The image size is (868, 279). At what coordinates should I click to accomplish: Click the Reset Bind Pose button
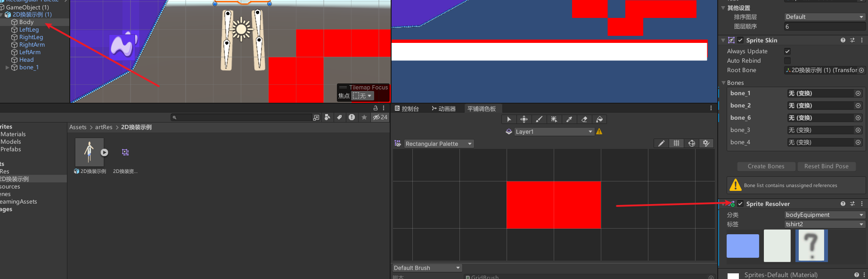tap(826, 166)
